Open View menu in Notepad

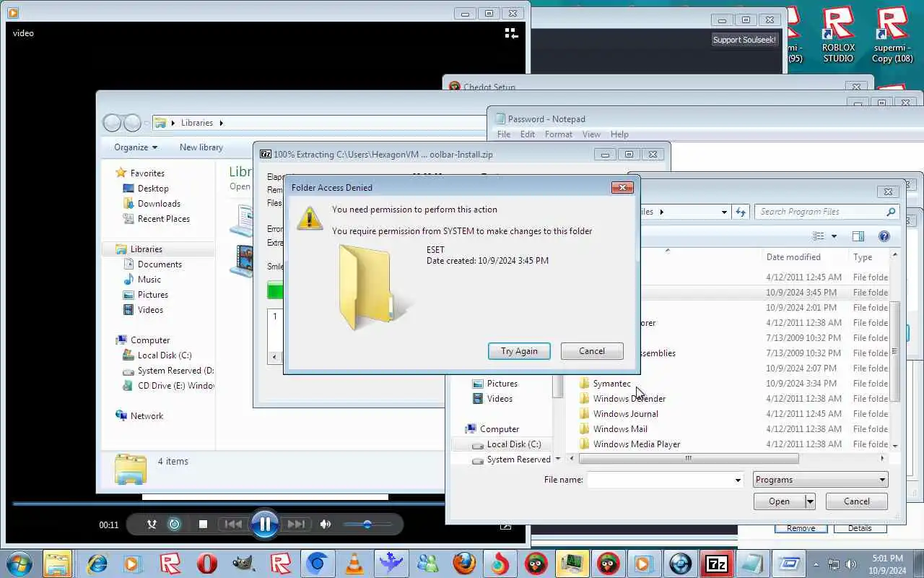pos(591,134)
